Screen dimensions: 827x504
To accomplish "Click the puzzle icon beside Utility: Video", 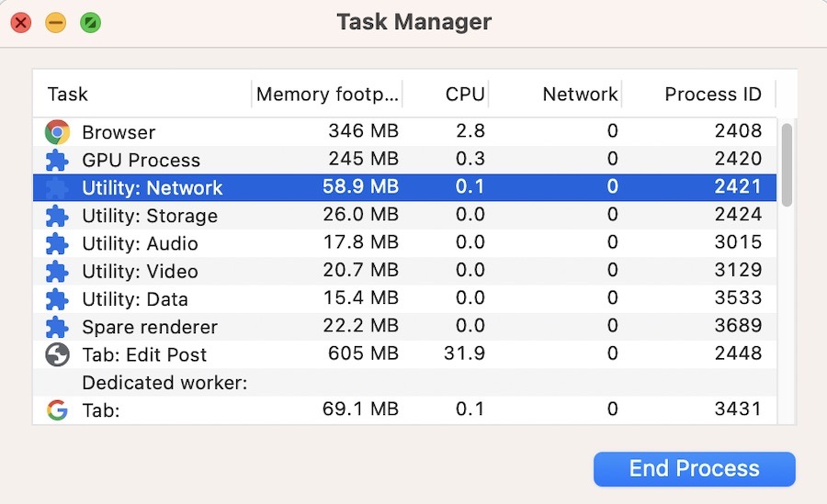I will click(57, 272).
